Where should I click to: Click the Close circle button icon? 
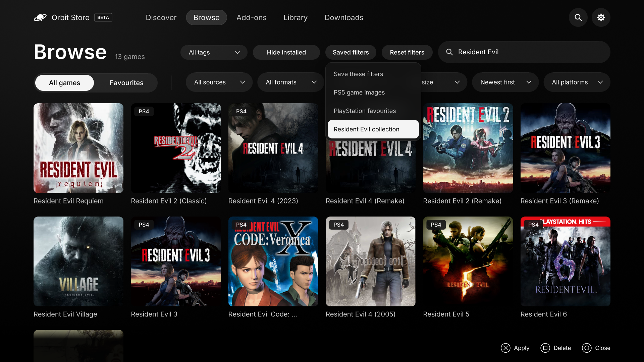coord(587,348)
